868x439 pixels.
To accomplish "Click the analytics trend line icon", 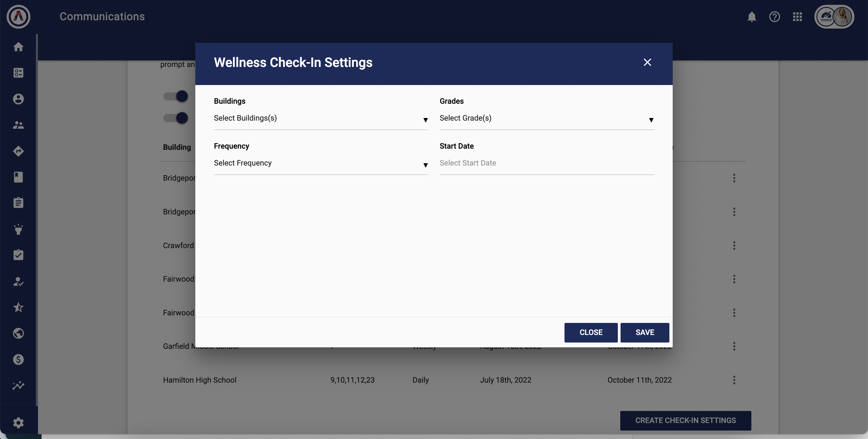I will [18, 385].
